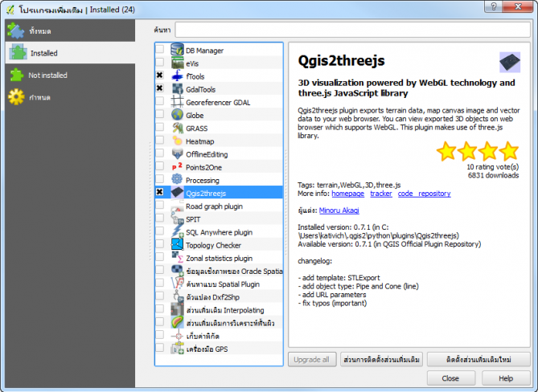Enable the Globe plugin checkbox
The image size is (538, 392).
click(x=160, y=114)
